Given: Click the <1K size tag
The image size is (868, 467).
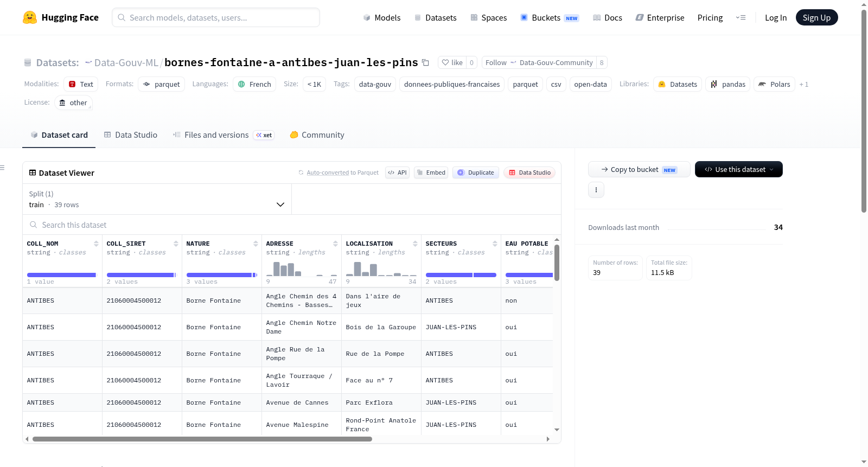Looking at the screenshot, I should (x=314, y=84).
